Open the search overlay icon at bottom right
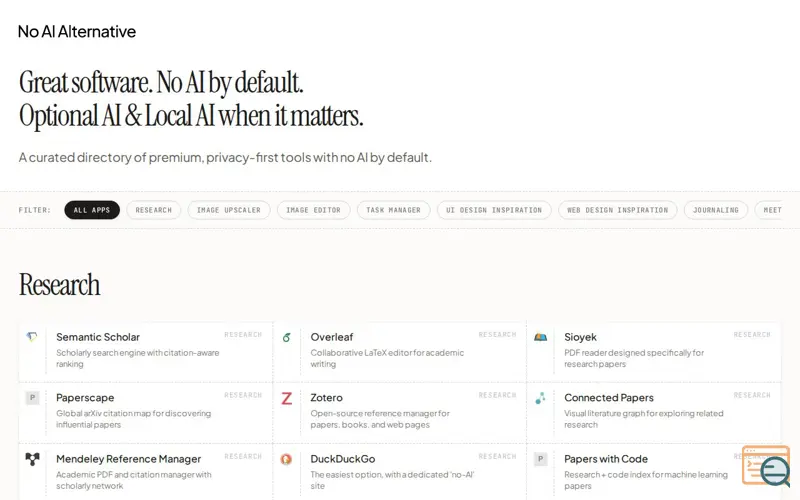This screenshot has height=500, width=800. (766, 465)
